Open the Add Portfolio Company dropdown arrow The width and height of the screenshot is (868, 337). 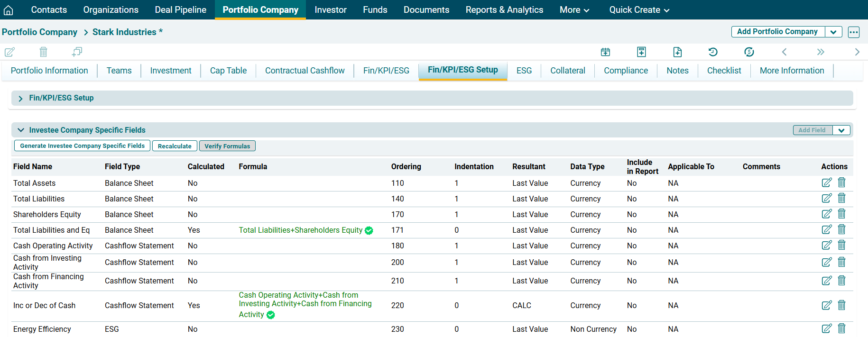click(833, 32)
